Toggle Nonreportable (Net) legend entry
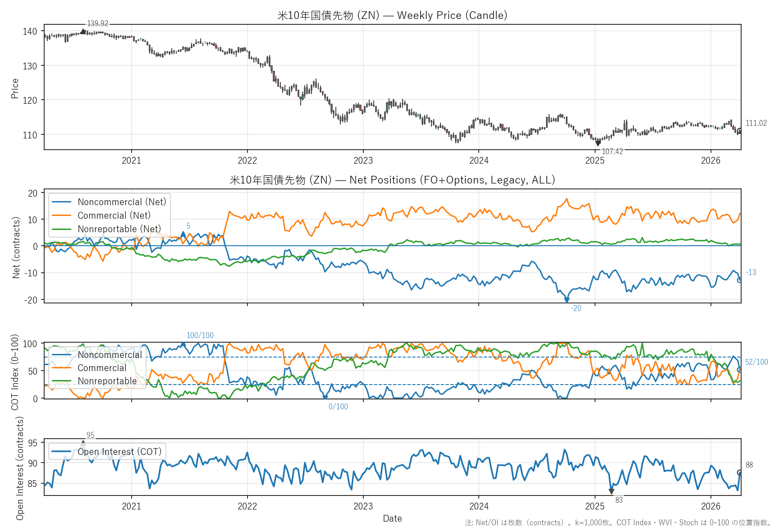The height and width of the screenshot is (532, 779). coord(119,229)
